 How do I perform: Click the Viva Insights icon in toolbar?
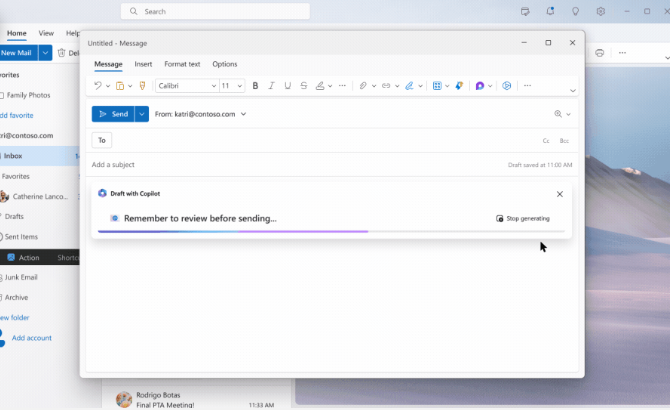coord(459,86)
